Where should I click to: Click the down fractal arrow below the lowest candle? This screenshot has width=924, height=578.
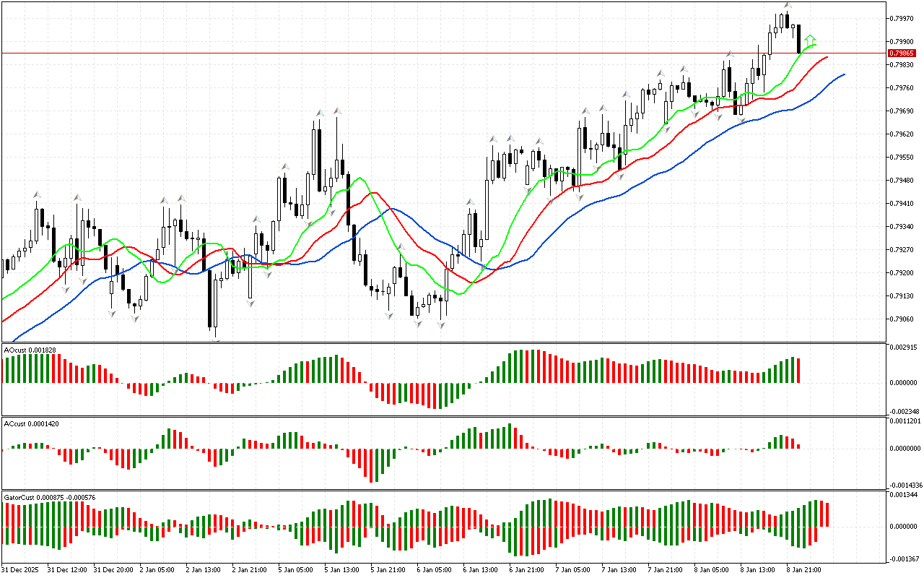(x=214, y=333)
